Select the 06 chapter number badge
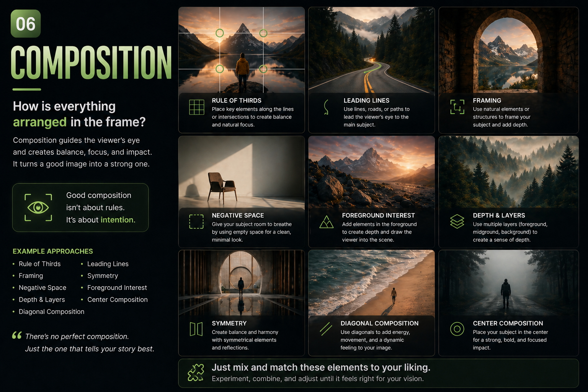This screenshot has height=392, width=588. (x=26, y=24)
